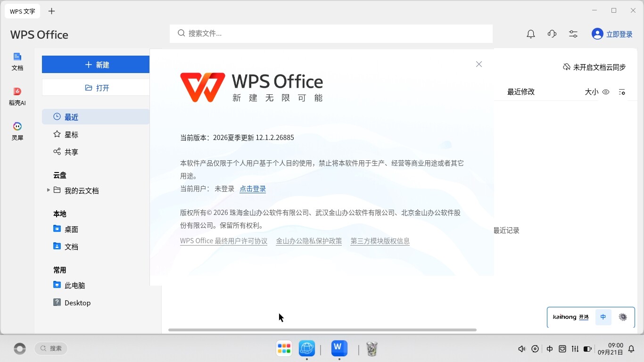
Task: Add a new tab with plus button
Action: (52, 11)
